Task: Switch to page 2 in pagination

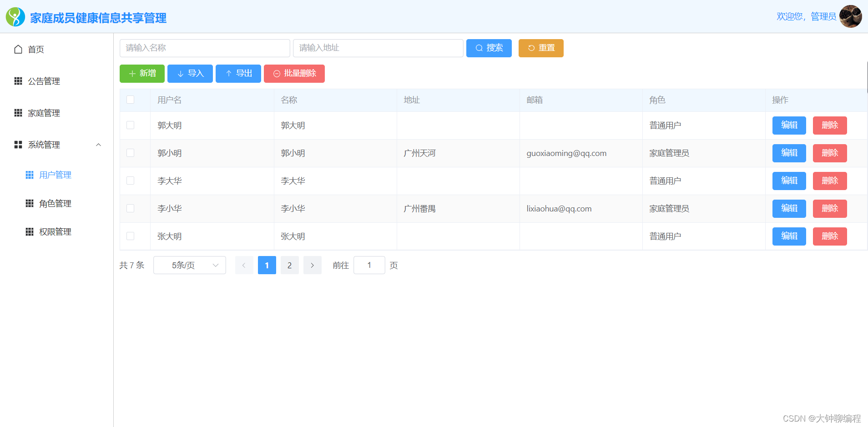Action: pos(289,265)
